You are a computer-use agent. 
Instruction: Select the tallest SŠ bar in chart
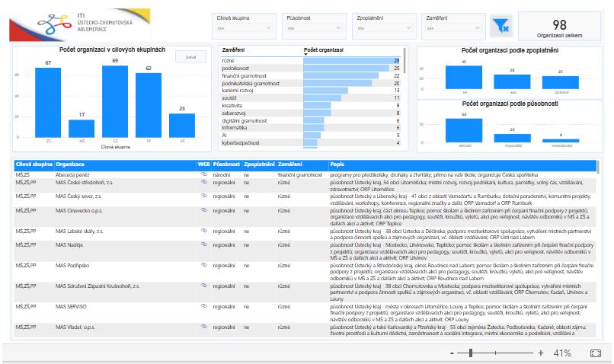click(x=115, y=101)
